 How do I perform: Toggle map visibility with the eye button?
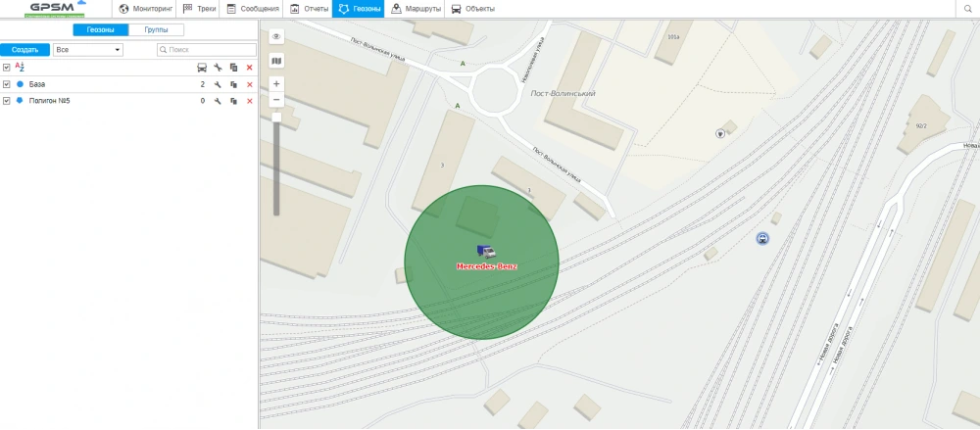point(276,36)
